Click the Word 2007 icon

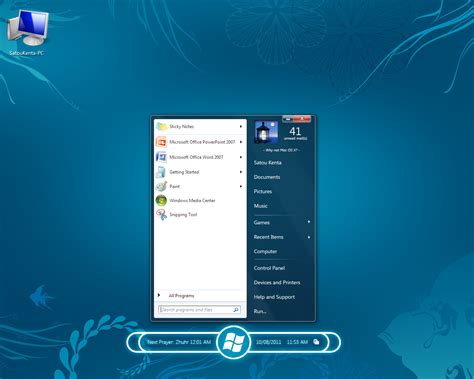pos(161,157)
